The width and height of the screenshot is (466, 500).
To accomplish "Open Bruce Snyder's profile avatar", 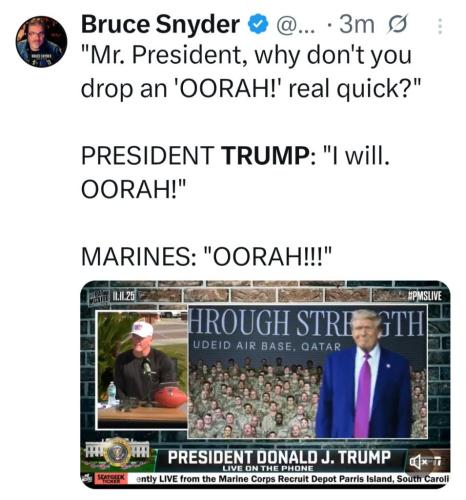I will click(x=41, y=42).
